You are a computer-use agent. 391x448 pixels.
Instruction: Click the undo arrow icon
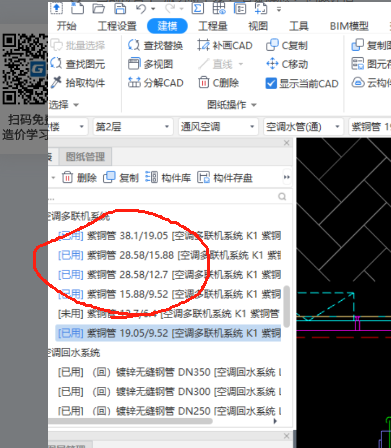click(x=141, y=8)
